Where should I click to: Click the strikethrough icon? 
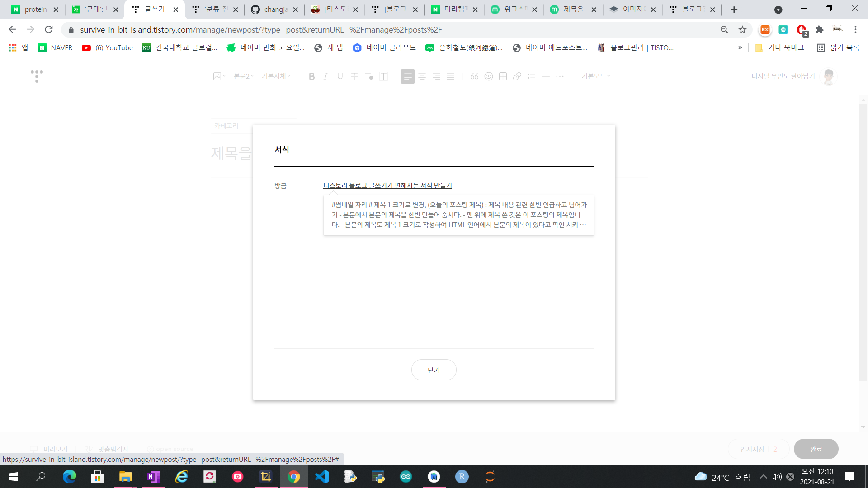(354, 76)
